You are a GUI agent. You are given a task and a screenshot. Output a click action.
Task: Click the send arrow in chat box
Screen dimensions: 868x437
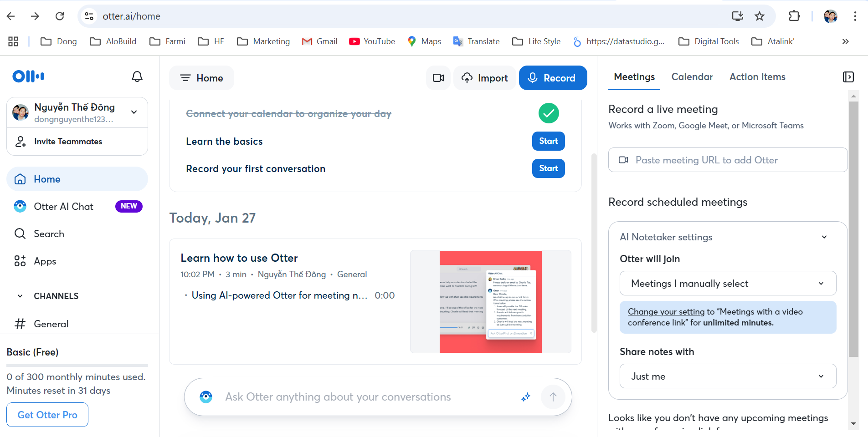(553, 397)
